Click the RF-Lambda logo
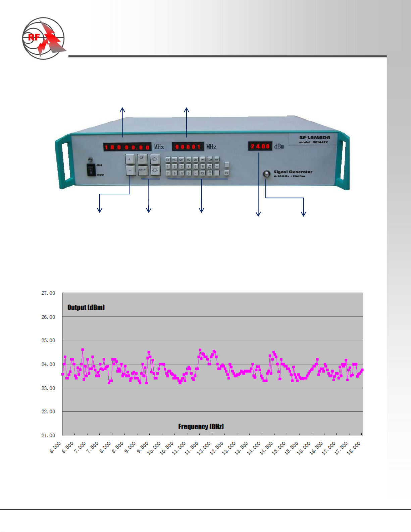411x532 pixels. (x=44, y=38)
